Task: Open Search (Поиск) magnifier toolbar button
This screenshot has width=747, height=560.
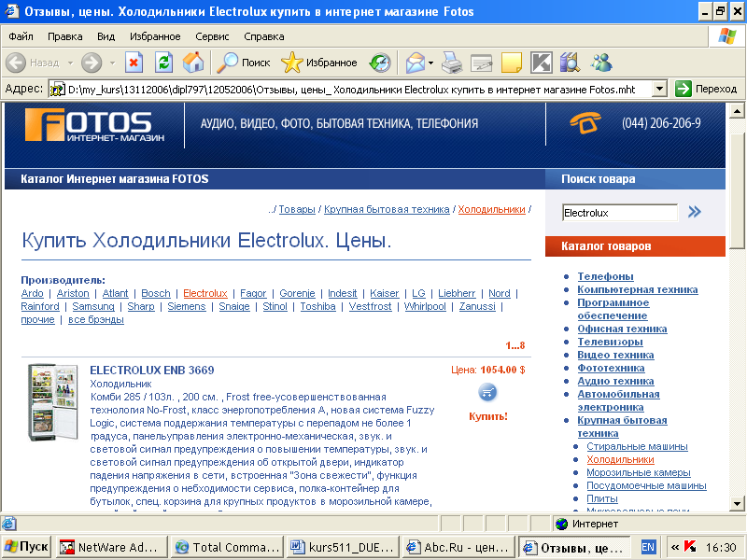Action: pyautogui.click(x=244, y=63)
